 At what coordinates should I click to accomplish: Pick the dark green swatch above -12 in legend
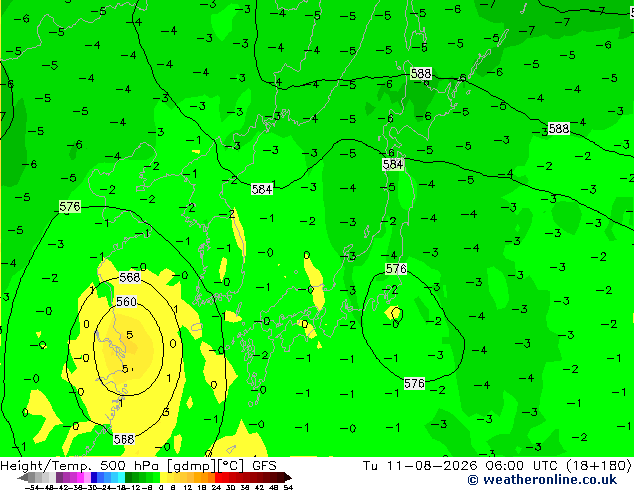(129, 477)
